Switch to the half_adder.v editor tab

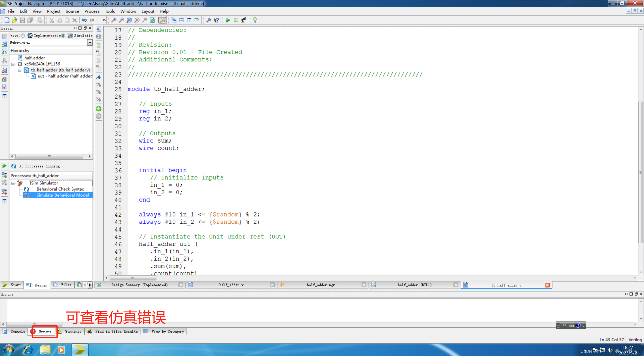(x=231, y=285)
